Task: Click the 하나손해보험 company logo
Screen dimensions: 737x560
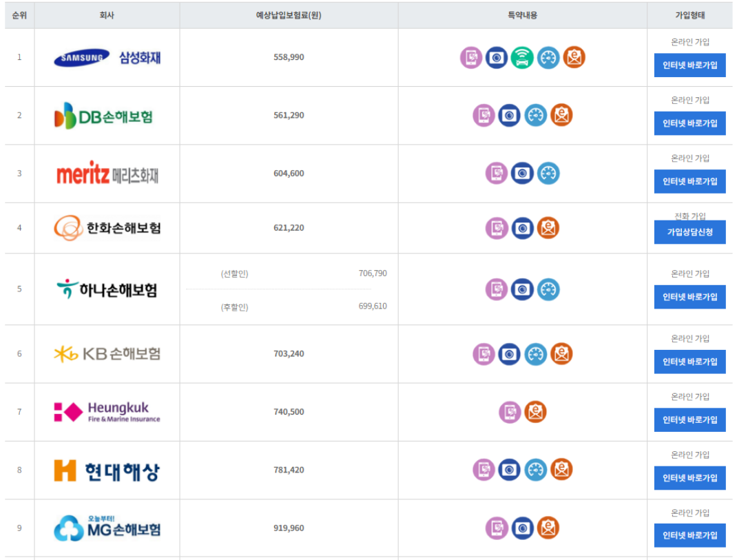Action: 107,289
